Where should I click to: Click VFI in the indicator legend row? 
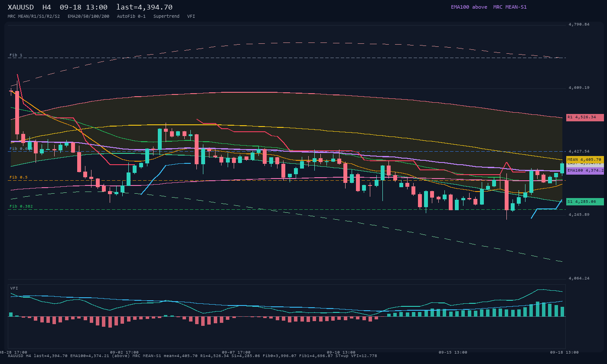click(191, 16)
